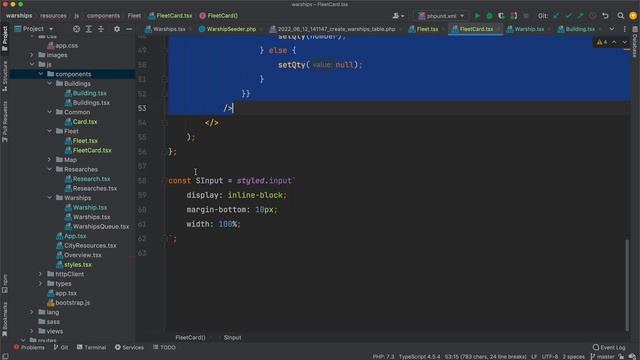
Task: Open code-with-me user icon dropdown
Action: 398,16
